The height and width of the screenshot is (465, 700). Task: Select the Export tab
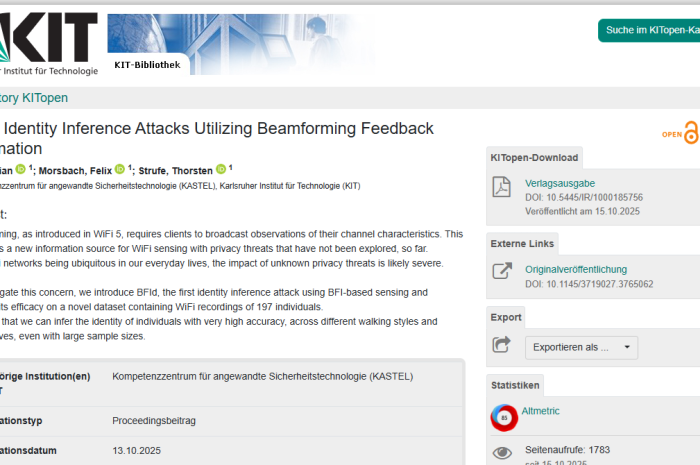pos(506,316)
